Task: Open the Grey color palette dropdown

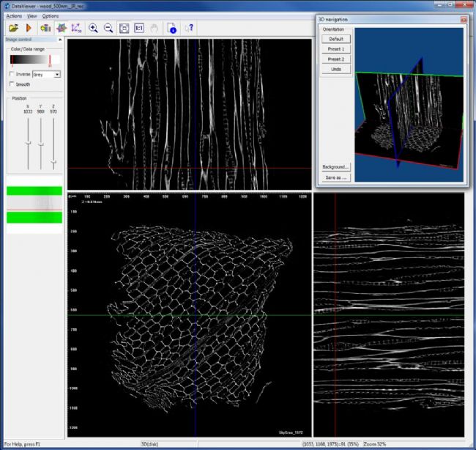Action: [57, 74]
